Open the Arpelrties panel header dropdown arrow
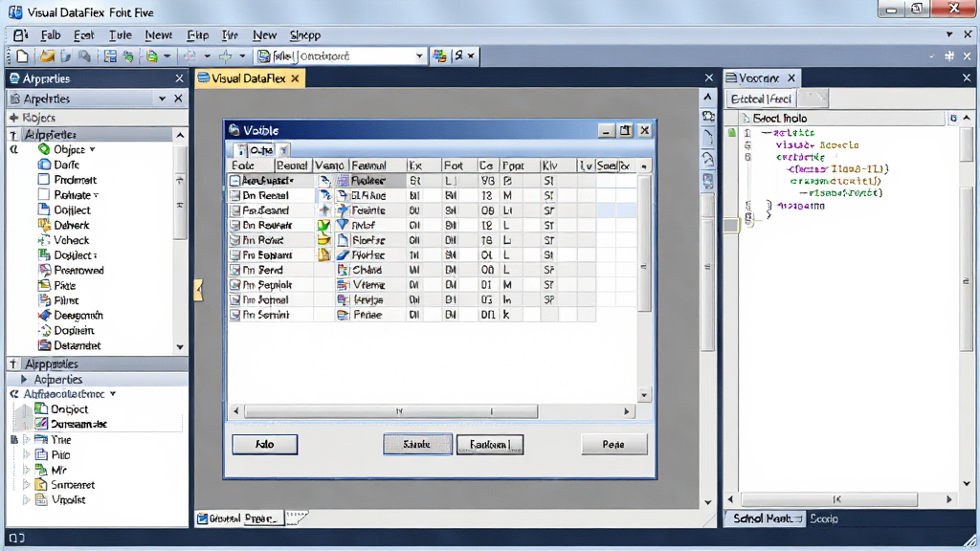 tap(163, 99)
